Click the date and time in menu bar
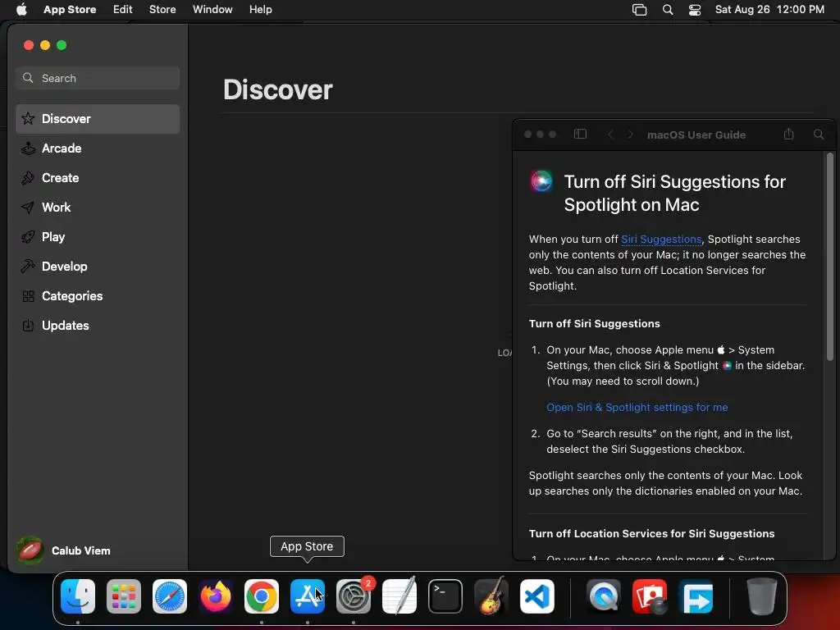The image size is (840, 630). [x=769, y=9]
